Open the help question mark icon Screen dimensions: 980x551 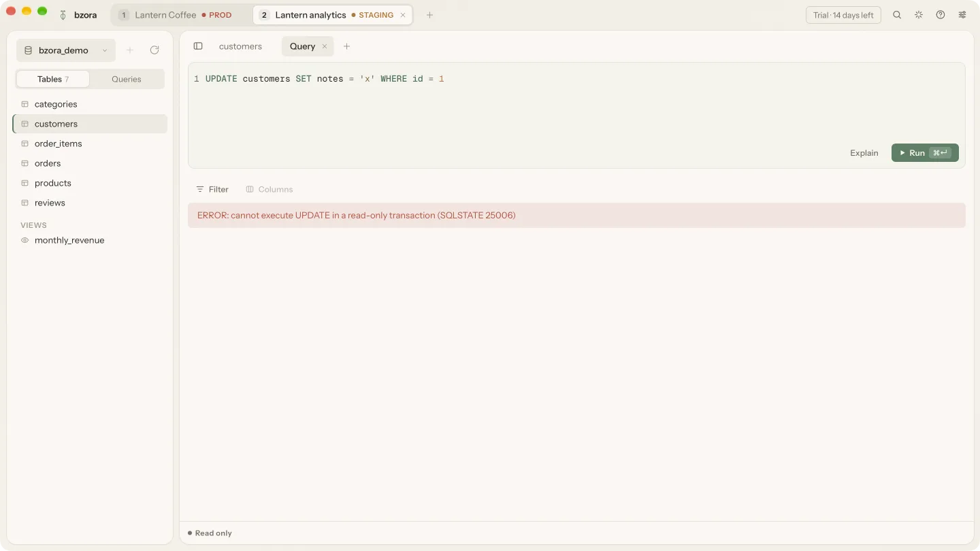point(941,15)
